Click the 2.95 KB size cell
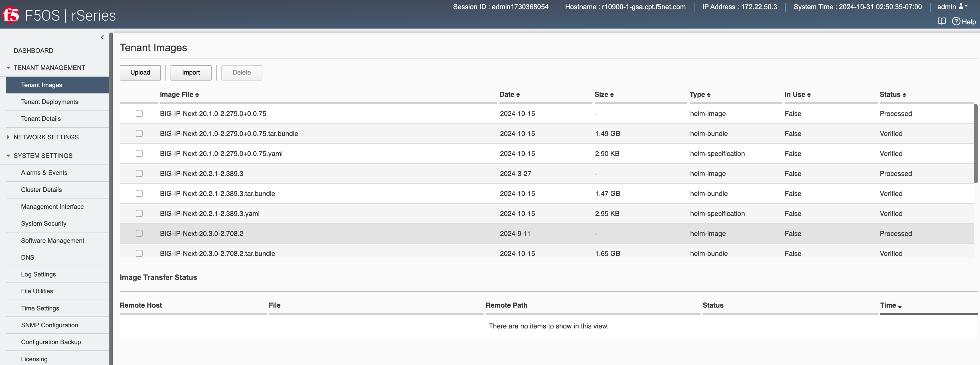Viewport: 980px width, 365px height. [607, 213]
